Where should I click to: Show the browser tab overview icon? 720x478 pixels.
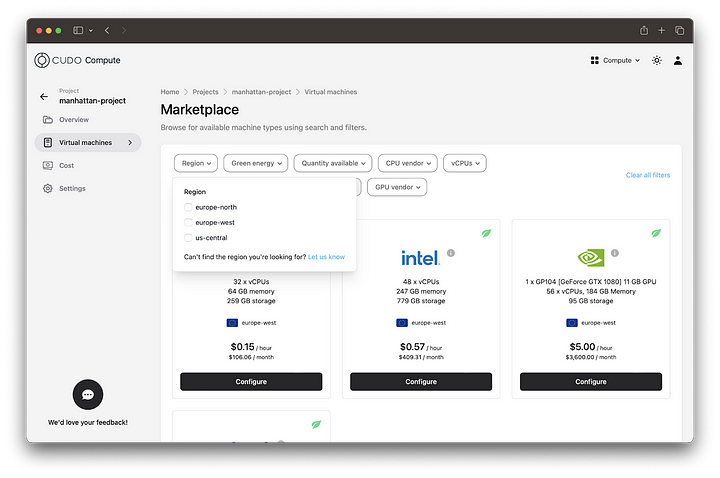pos(679,30)
